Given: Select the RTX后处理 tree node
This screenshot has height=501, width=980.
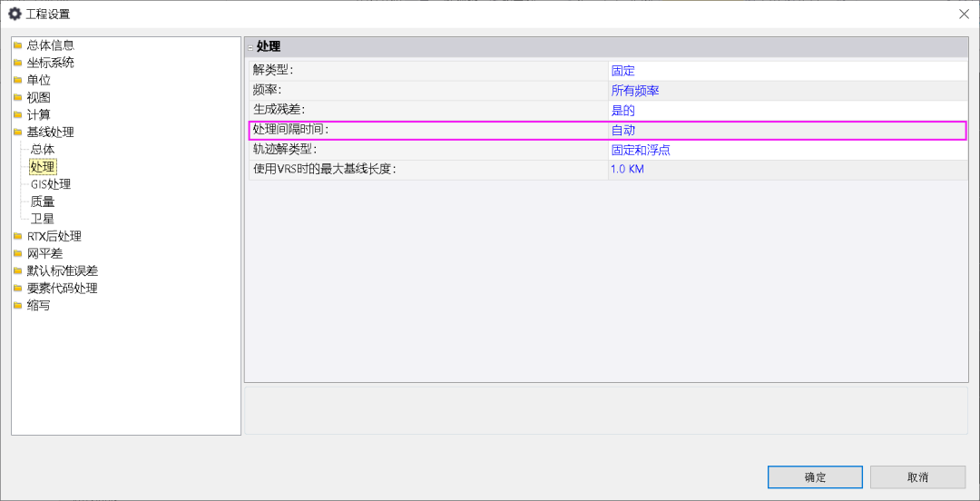Looking at the screenshot, I should 54,236.
